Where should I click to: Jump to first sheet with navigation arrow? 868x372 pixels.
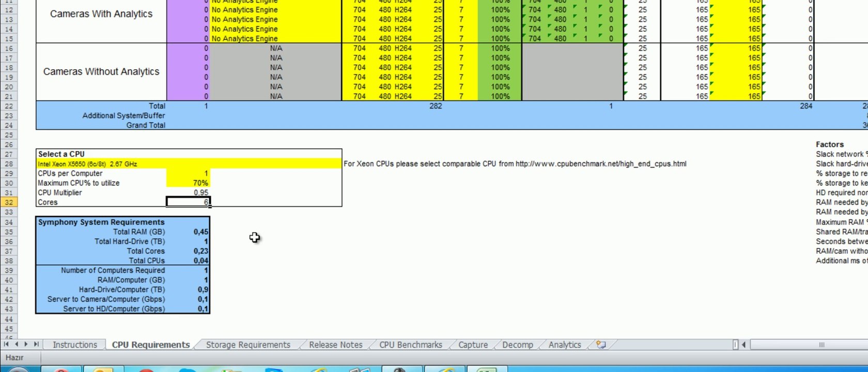(6, 344)
